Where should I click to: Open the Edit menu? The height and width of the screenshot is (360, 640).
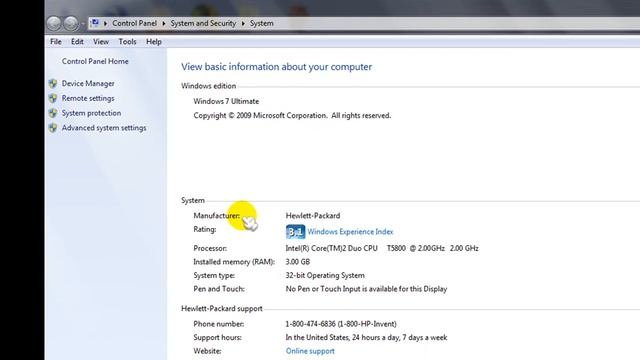click(77, 42)
